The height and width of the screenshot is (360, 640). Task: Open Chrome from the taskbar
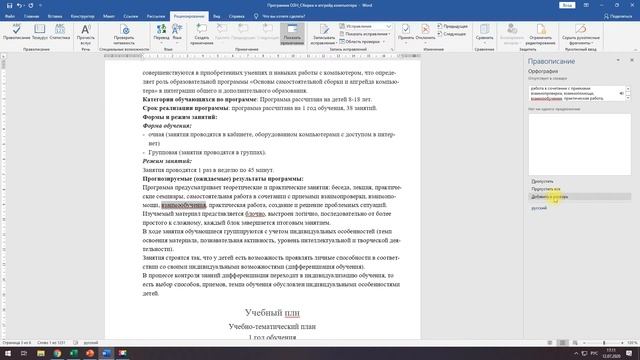[x=57, y=353]
